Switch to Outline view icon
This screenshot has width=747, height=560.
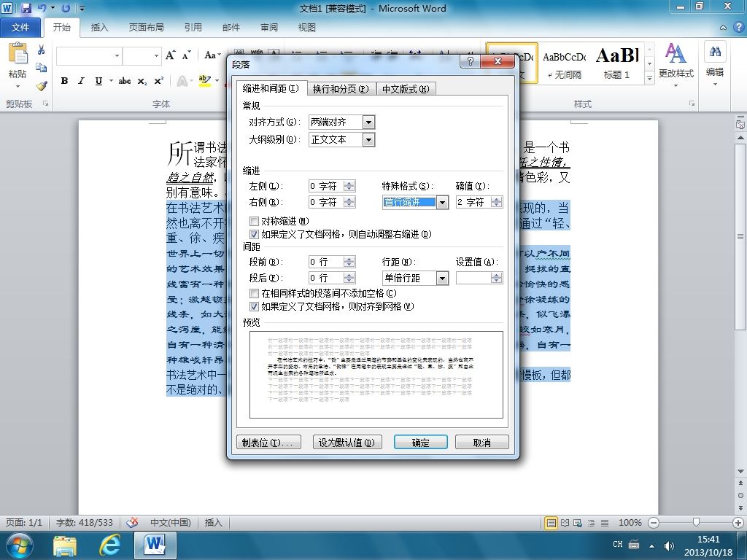(591, 523)
